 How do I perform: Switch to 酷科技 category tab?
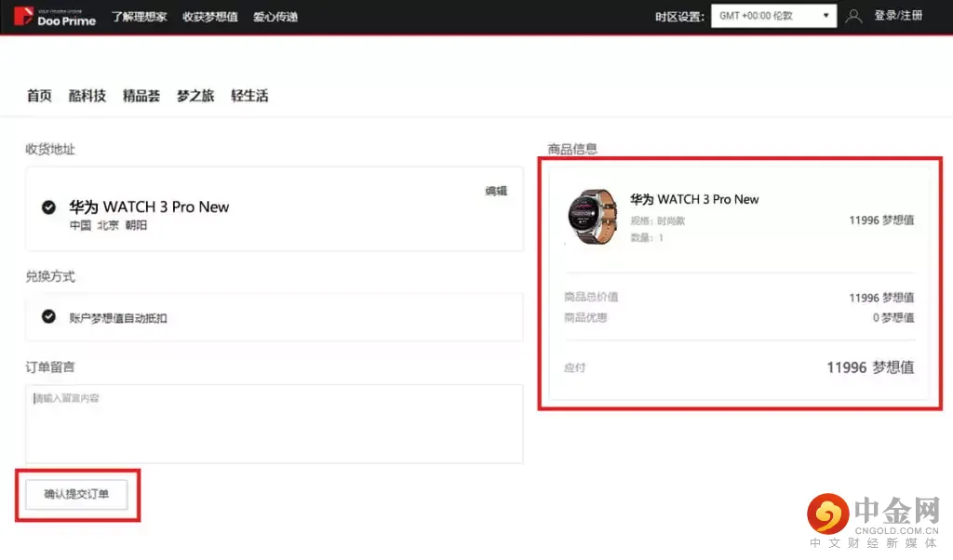tap(87, 96)
